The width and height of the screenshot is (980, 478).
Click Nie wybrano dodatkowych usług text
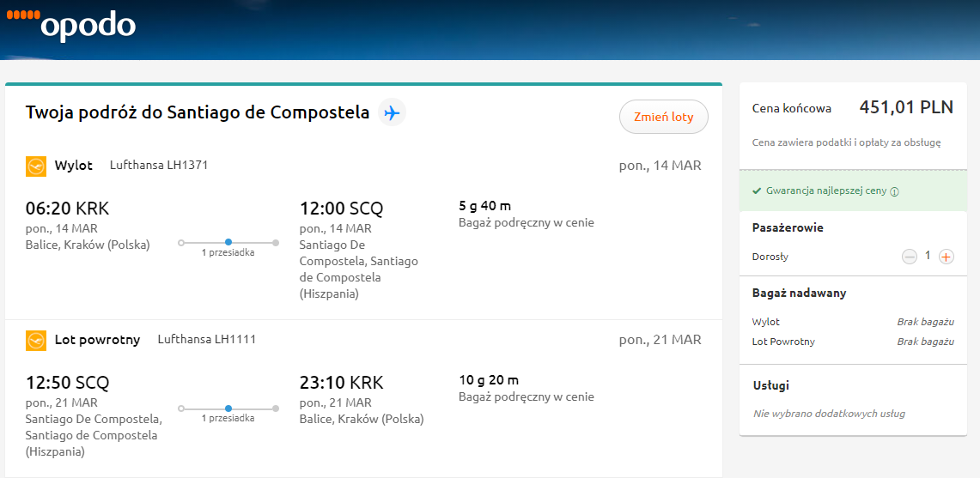830,414
